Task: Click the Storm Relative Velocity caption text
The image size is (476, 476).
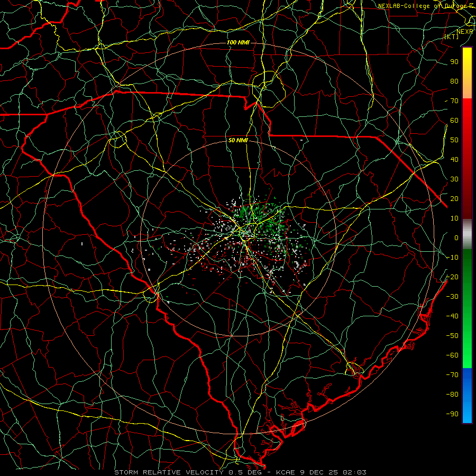Action: (x=240, y=472)
